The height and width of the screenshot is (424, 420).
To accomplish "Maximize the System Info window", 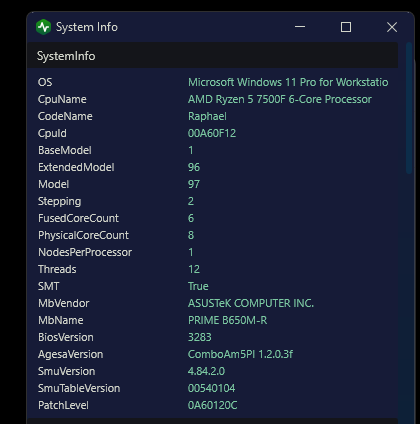I will [x=346, y=27].
